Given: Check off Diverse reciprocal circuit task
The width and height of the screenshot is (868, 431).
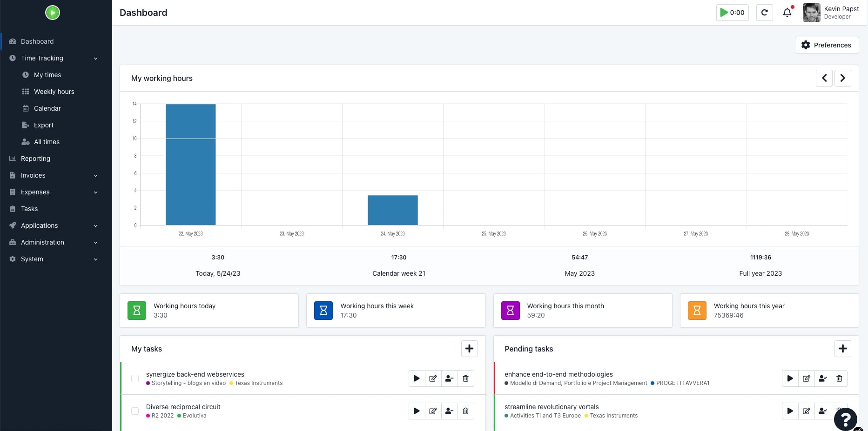Looking at the screenshot, I should coord(135,411).
